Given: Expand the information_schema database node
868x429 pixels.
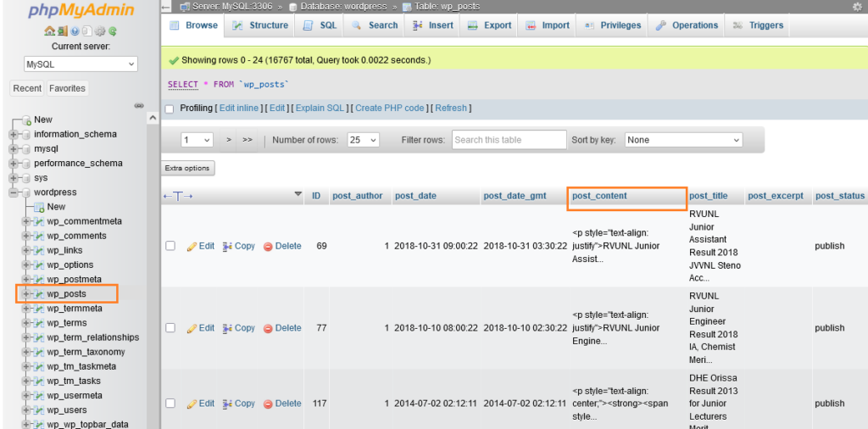Looking at the screenshot, I should click(14, 135).
